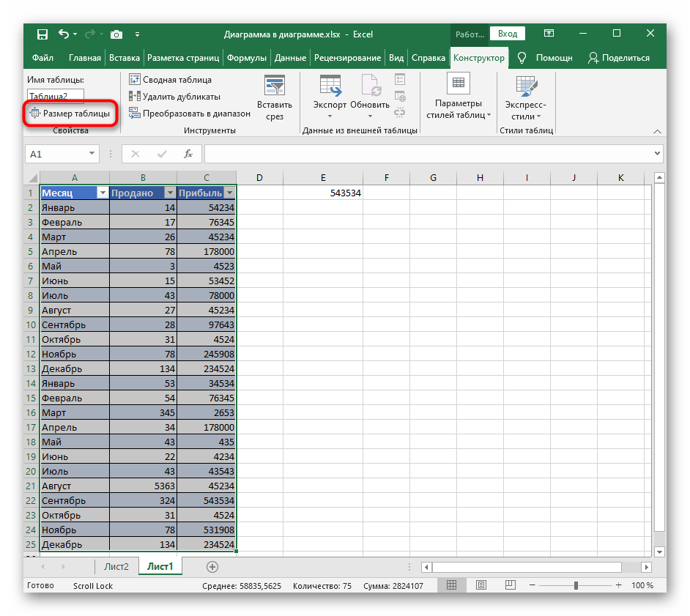
Task: Switch to the Лист2 sheet tab
Action: (116, 566)
